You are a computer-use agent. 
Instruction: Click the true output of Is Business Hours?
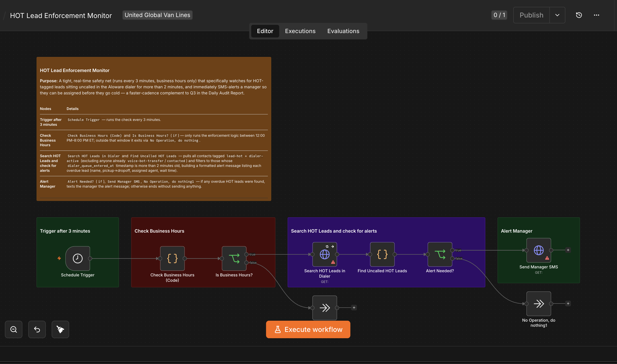click(x=247, y=254)
